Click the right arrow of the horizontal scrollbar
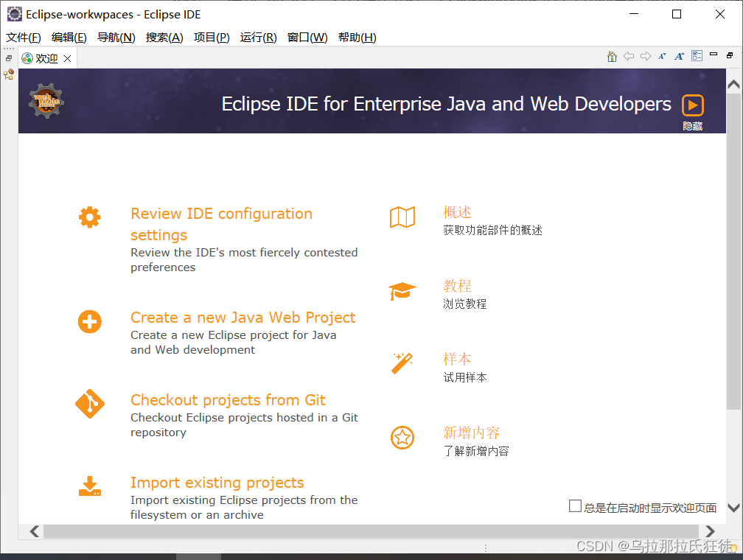Screen dimensions: 743x560 (x=709, y=531)
